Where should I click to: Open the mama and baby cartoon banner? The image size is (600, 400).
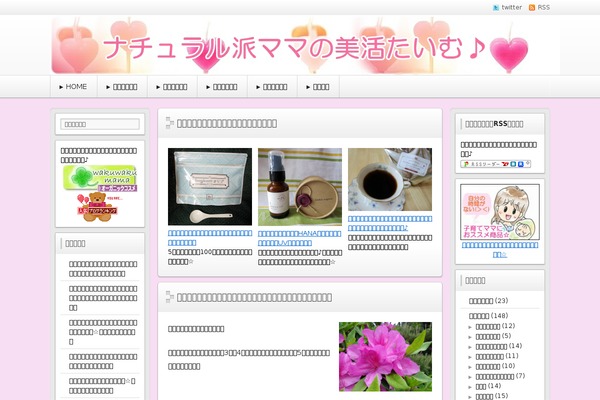(500, 212)
